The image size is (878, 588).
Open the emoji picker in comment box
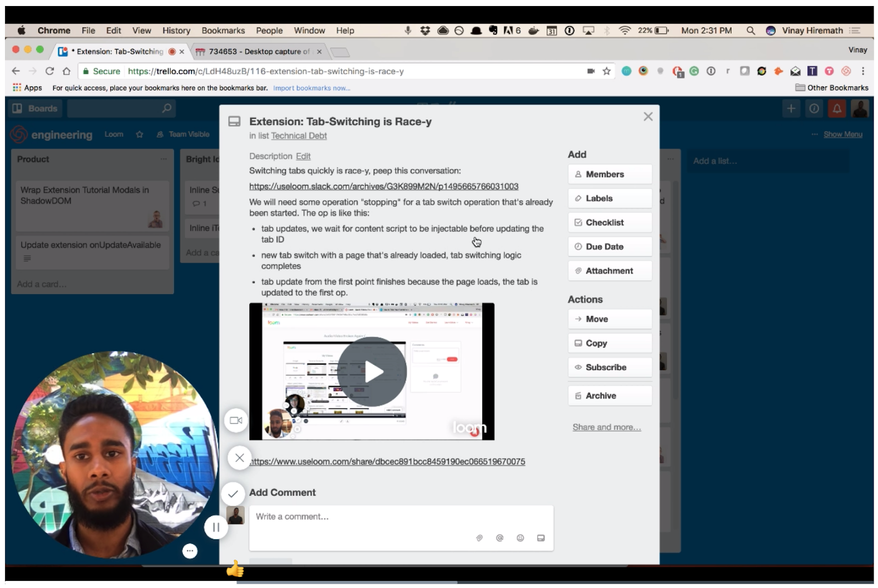(520, 538)
